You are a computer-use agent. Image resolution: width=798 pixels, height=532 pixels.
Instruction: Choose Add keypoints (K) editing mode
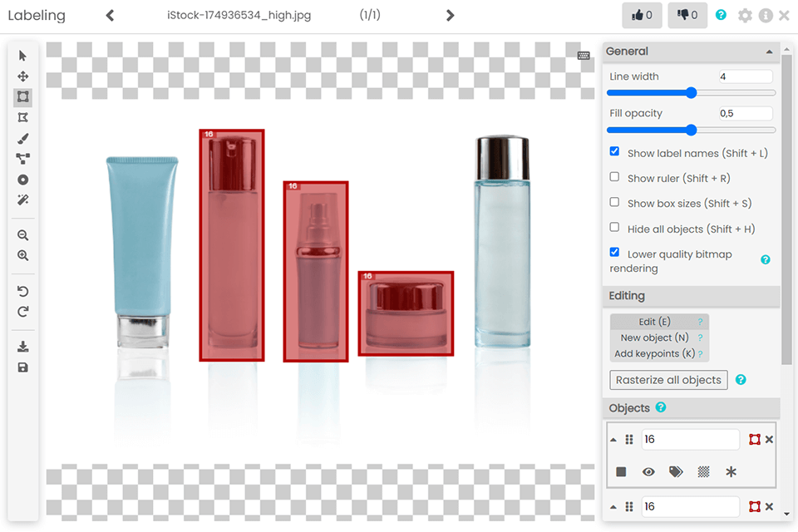654,353
